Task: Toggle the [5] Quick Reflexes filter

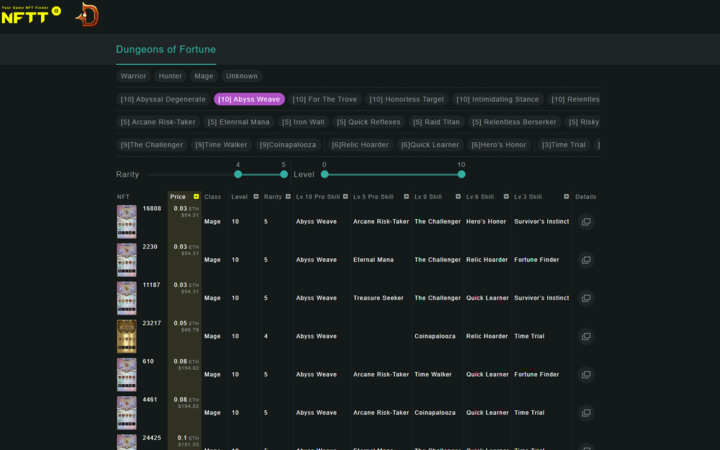Action: 369,122
